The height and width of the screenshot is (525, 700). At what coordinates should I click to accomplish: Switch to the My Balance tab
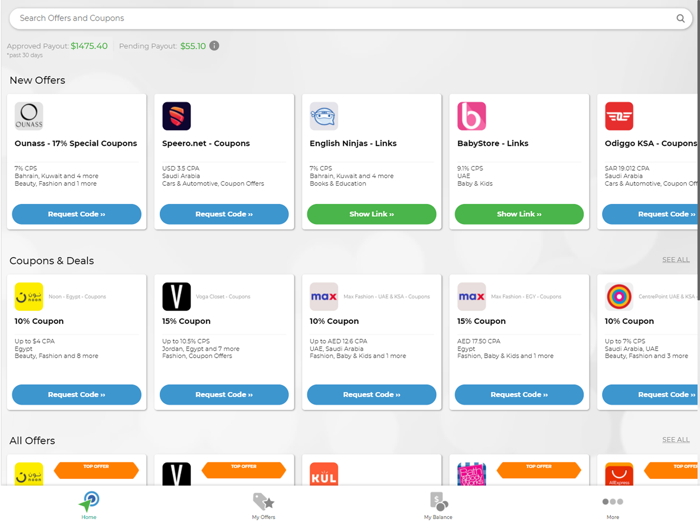(438, 505)
